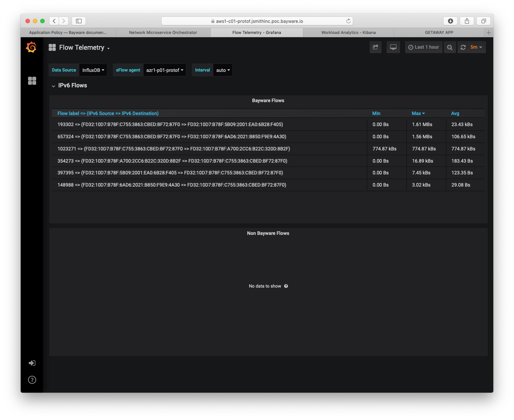Go back in Safari browser
Viewport: 514px width, 420px height.
pos(54,21)
